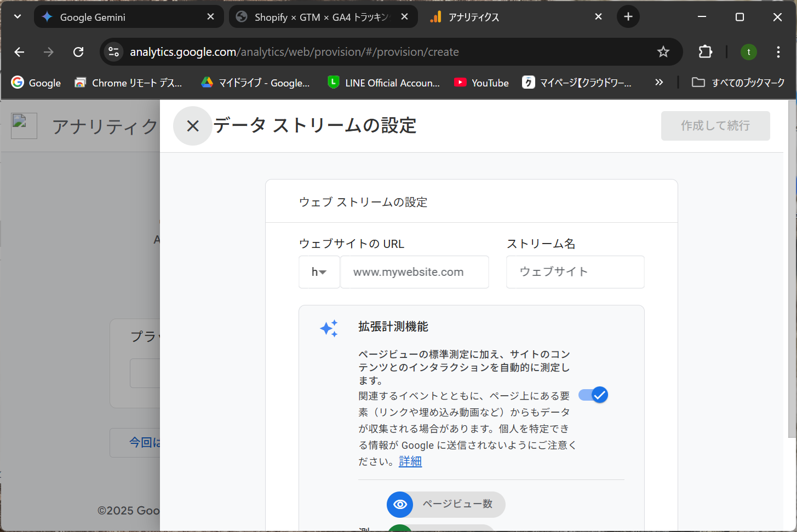
Task: Minimize the Chrome window
Action: tap(702, 17)
